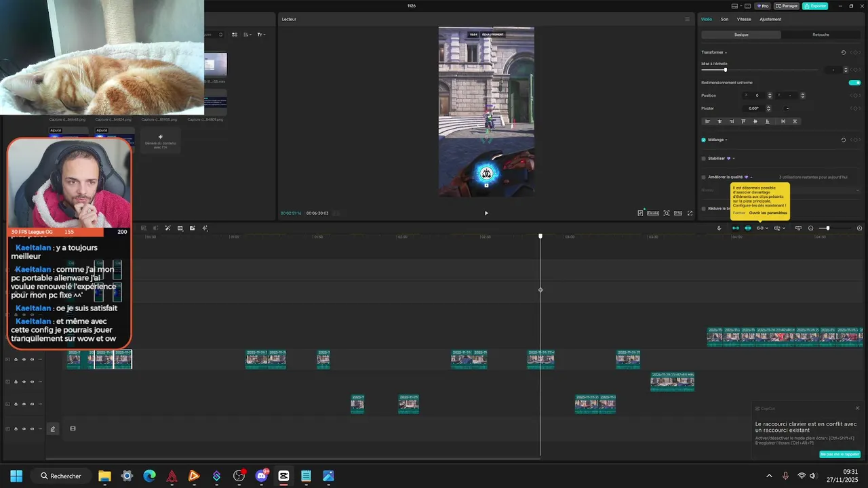The width and height of the screenshot is (868, 488).
Task: Align clip horizontally centered
Action: [x=719, y=121]
